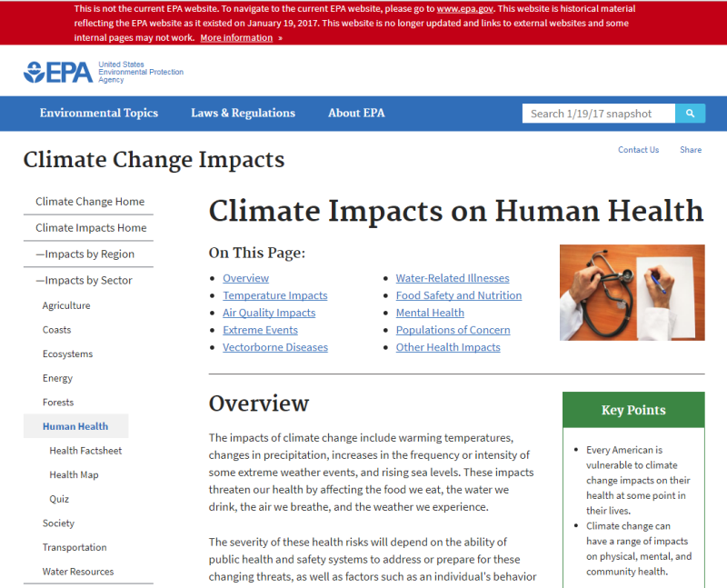Open the Agriculture sector page

click(x=65, y=305)
